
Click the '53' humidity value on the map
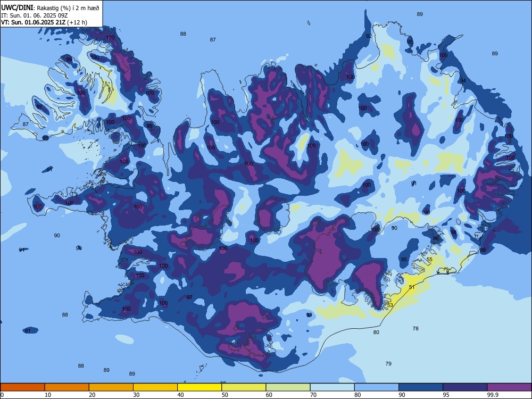pos(390,305)
